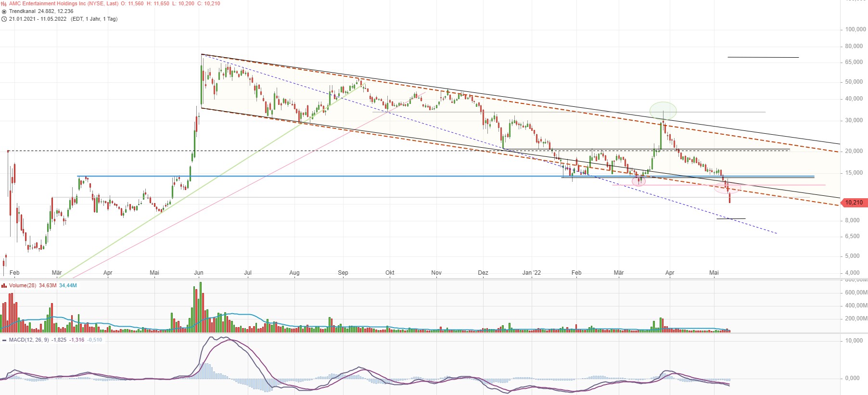
Task: Click the pink ellipse marker near May low
Action: (x=727, y=188)
